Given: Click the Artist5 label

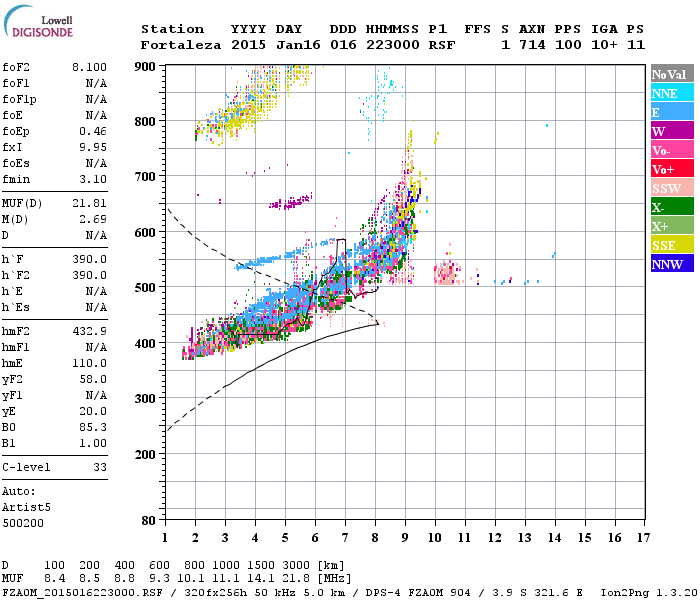Looking at the screenshot, I should pyautogui.click(x=26, y=508).
